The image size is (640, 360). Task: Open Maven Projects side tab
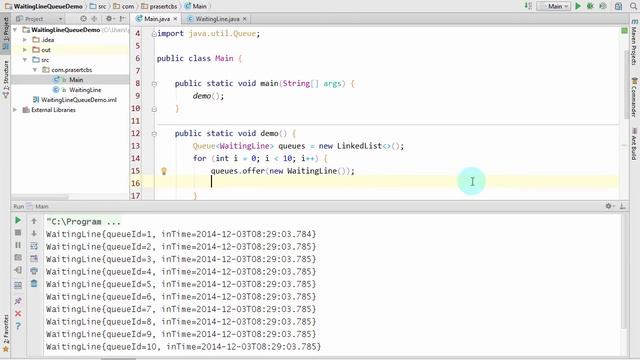click(x=634, y=42)
